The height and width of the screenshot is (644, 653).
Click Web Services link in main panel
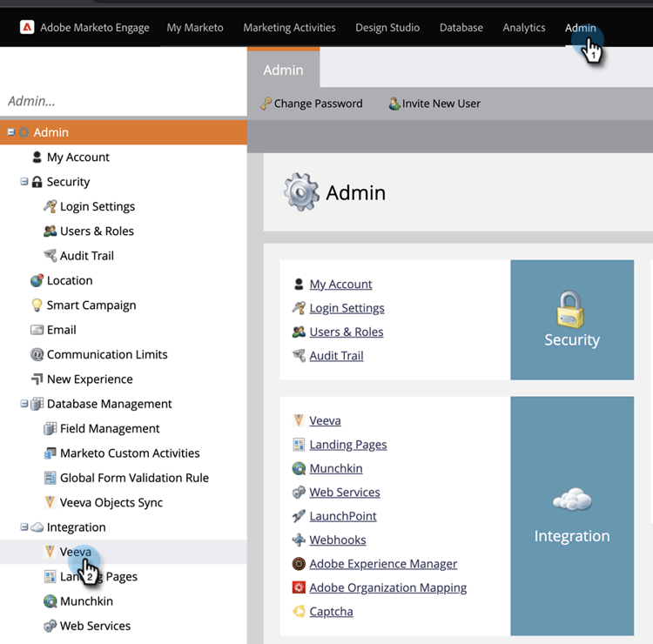click(345, 492)
